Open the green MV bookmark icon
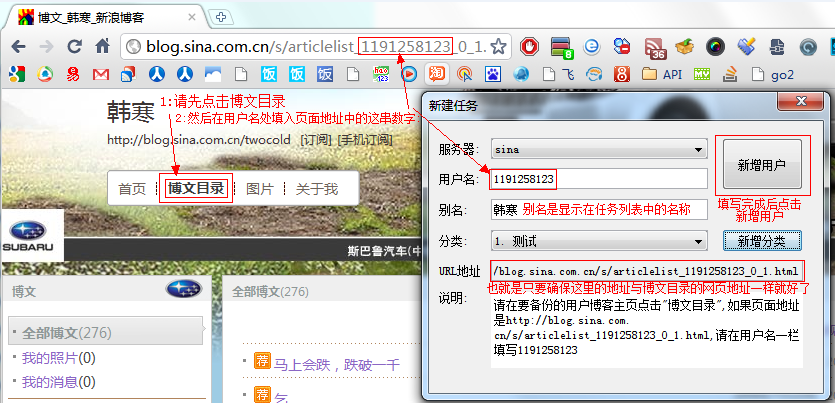This screenshot has width=835, height=403. coord(702,75)
